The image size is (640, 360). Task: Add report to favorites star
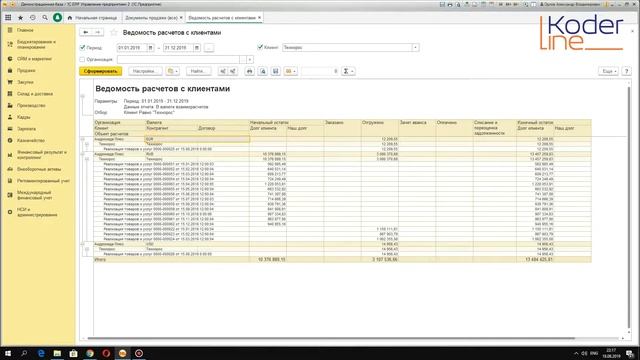pyautogui.click(x=114, y=32)
